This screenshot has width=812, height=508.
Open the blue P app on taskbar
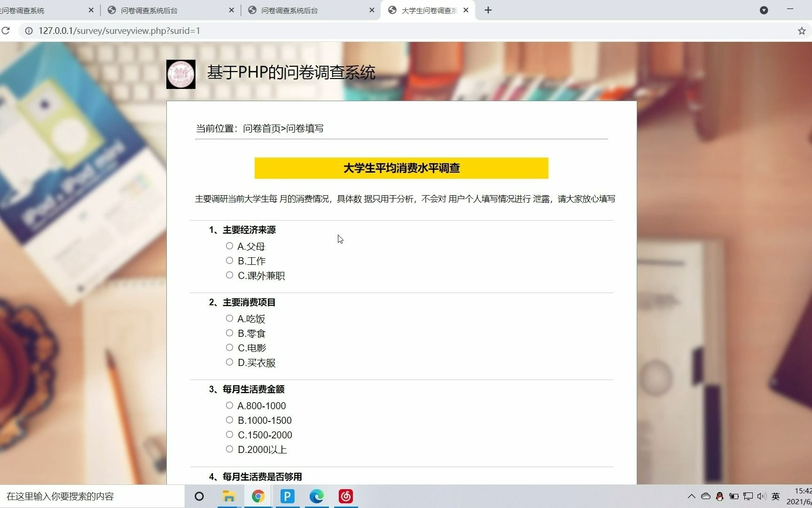[x=287, y=496]
